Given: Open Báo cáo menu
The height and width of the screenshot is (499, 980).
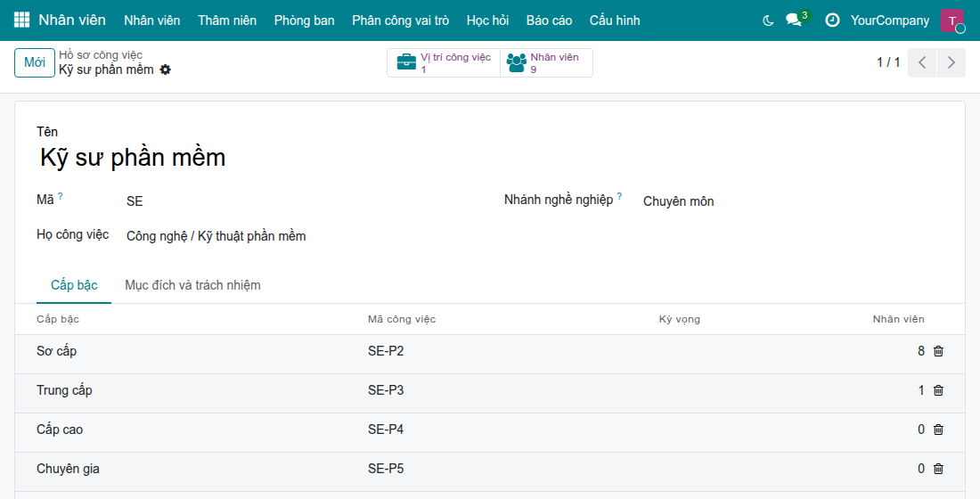Looking at the screenshot, I should pos(550,20).
